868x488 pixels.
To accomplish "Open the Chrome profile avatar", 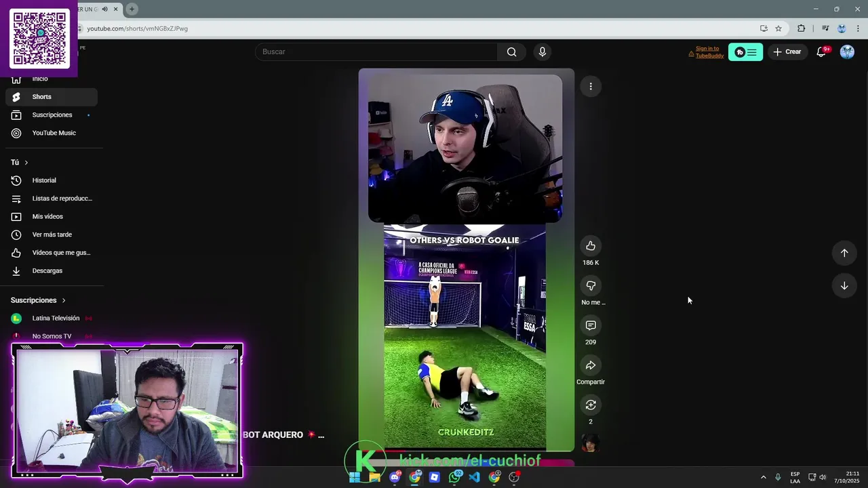I will click(842, 28).
